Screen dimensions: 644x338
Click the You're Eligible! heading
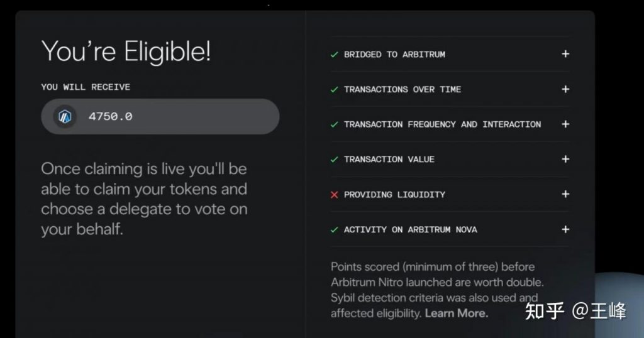pyautogui.click(x=126, y=51)
